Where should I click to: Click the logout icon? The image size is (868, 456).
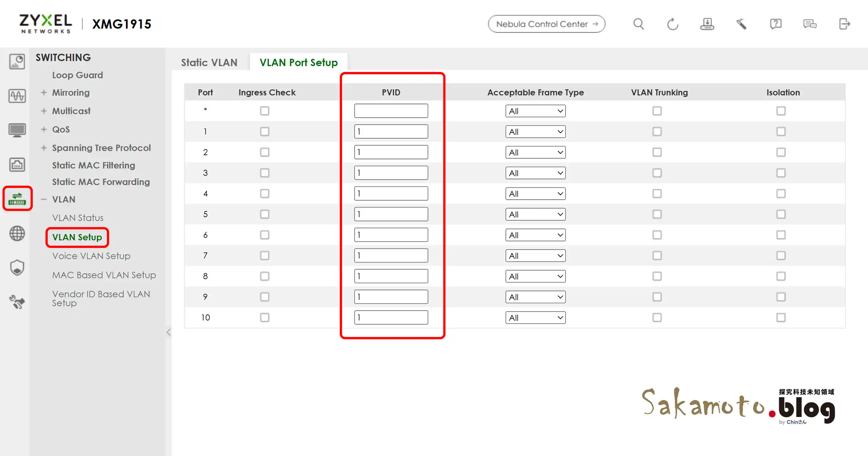(844, 24)
